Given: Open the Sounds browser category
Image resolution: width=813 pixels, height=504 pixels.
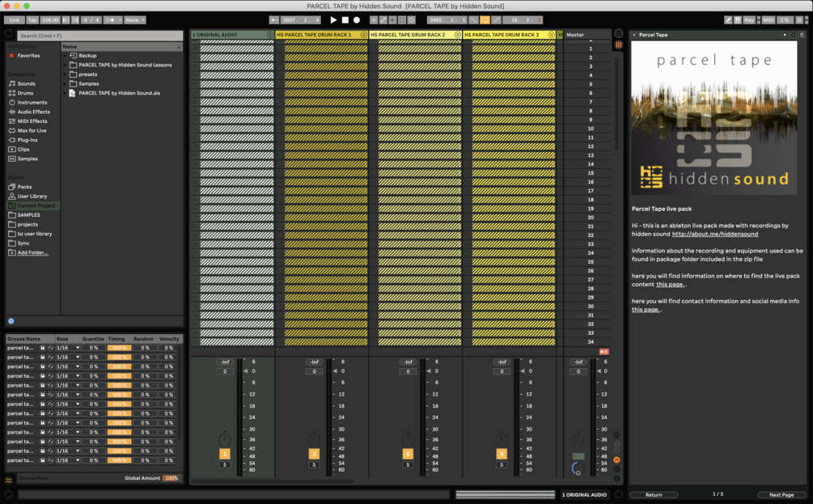Looking at the screenshot, I should click(27, 83).
